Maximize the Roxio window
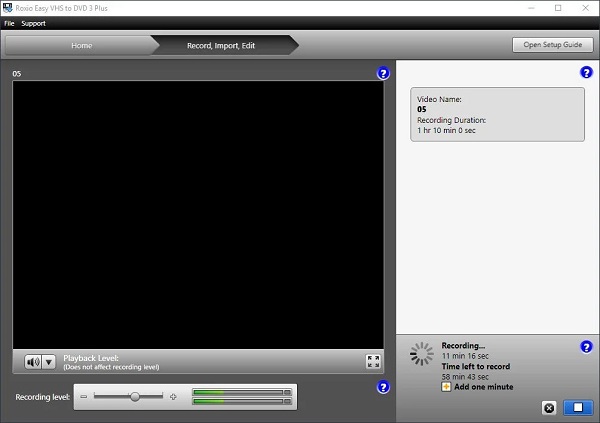The height and width of the screenshot is (423, 600). pyautogui.click(x=558, y=8)
